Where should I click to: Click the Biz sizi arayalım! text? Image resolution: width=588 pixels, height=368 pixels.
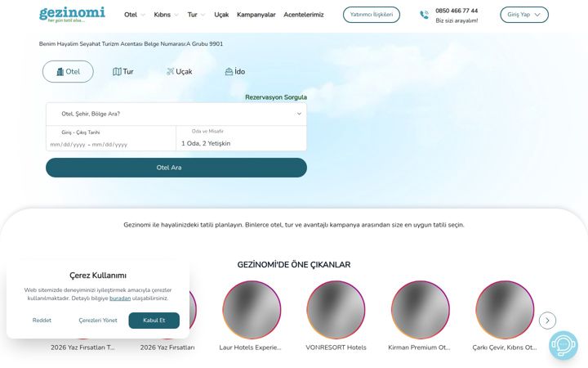457,20
